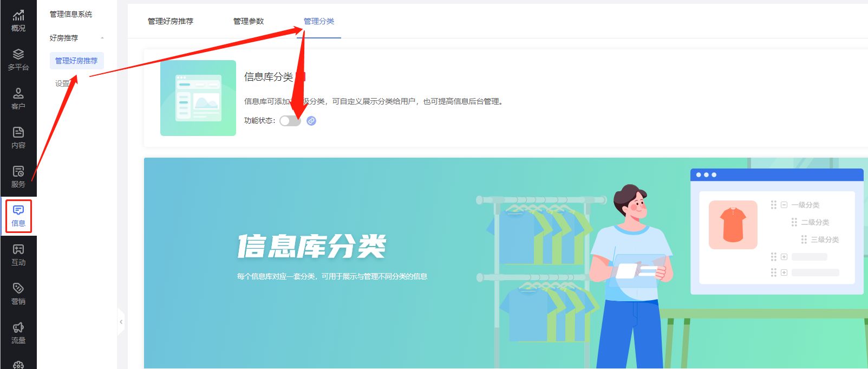Viewport: 868px width, 369px height.
Task: Open the 设置 item in the side menu
Action: click(63, 83)
